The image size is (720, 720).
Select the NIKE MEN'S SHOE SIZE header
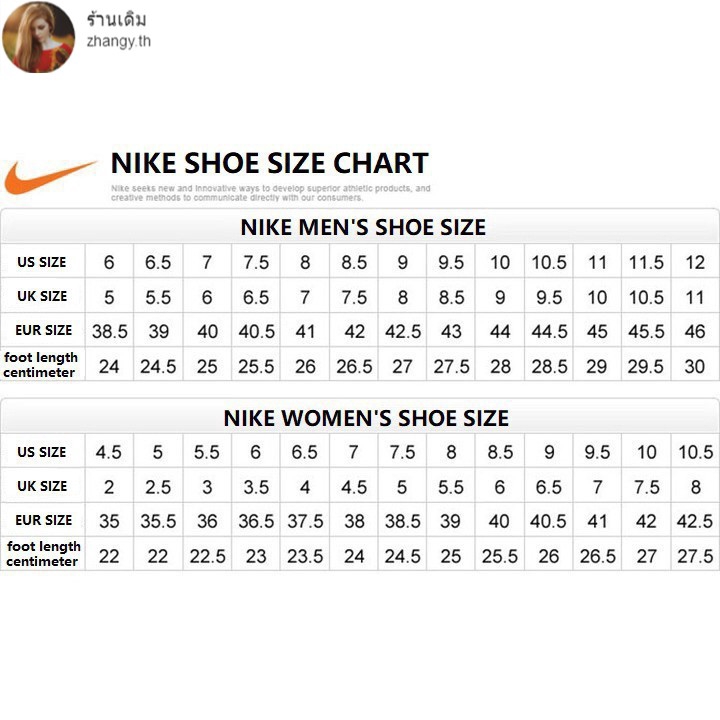click(x=362, y=227)
